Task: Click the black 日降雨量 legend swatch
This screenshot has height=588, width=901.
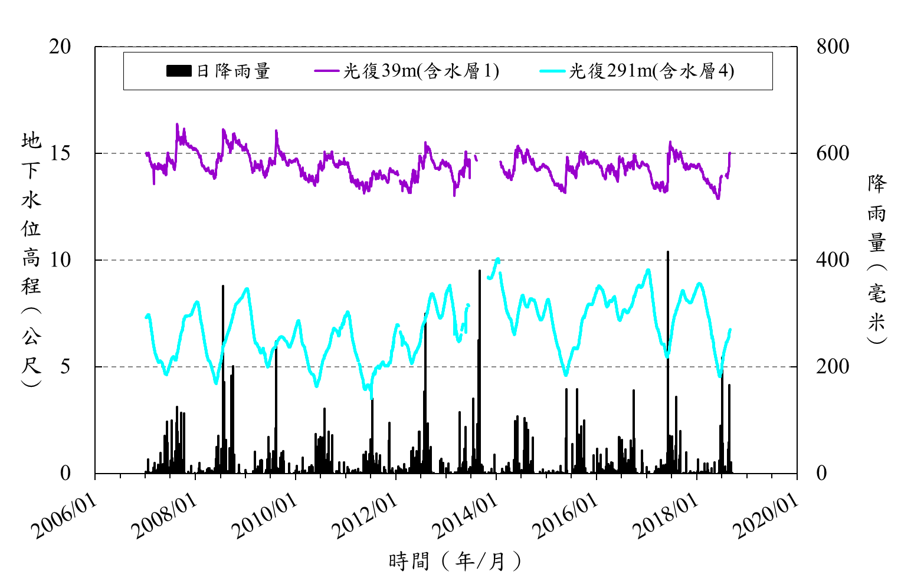Action: (179, 71)
